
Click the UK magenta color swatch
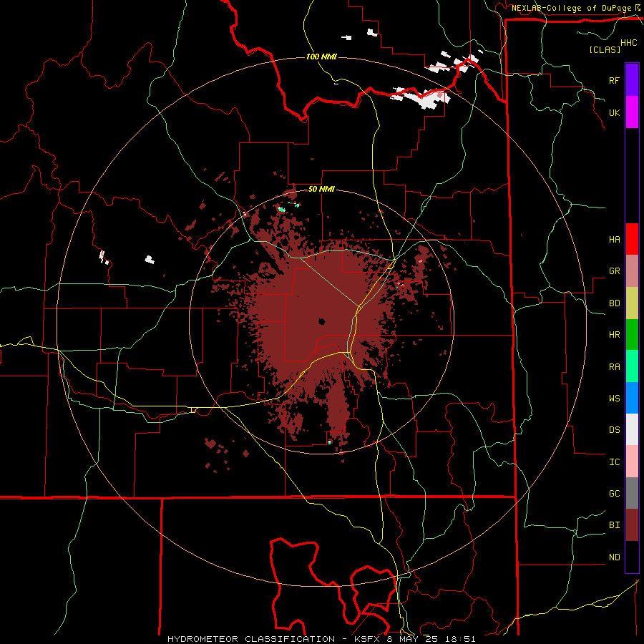(x=632, y=112)
